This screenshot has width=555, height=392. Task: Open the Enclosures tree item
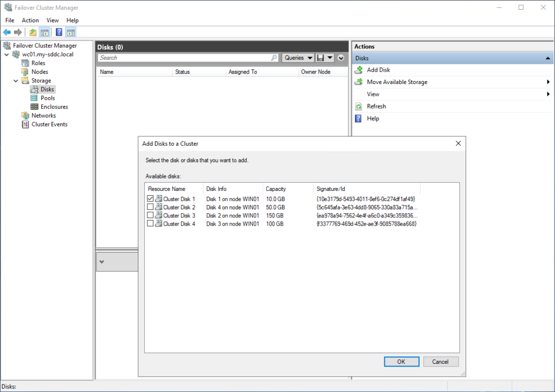tap(54, 107)
